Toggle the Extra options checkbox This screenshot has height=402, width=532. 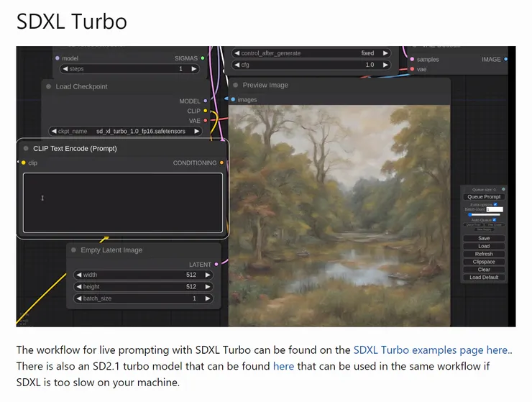(495, 204)
